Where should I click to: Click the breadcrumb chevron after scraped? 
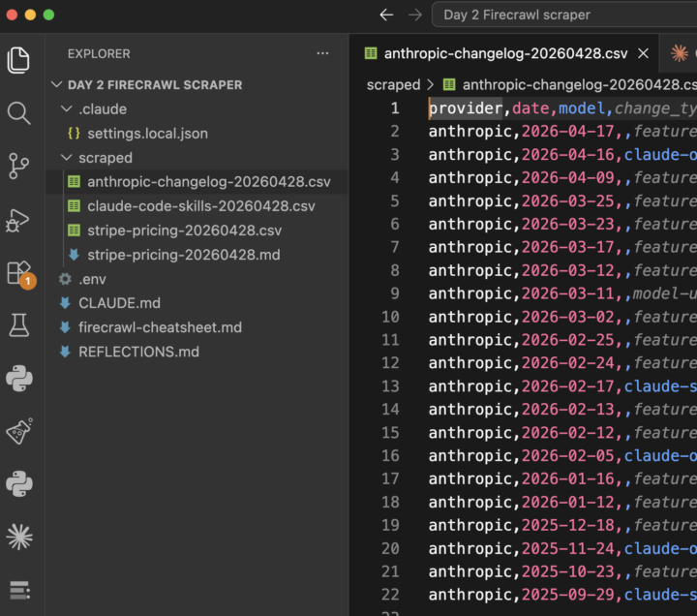[430, 84]
